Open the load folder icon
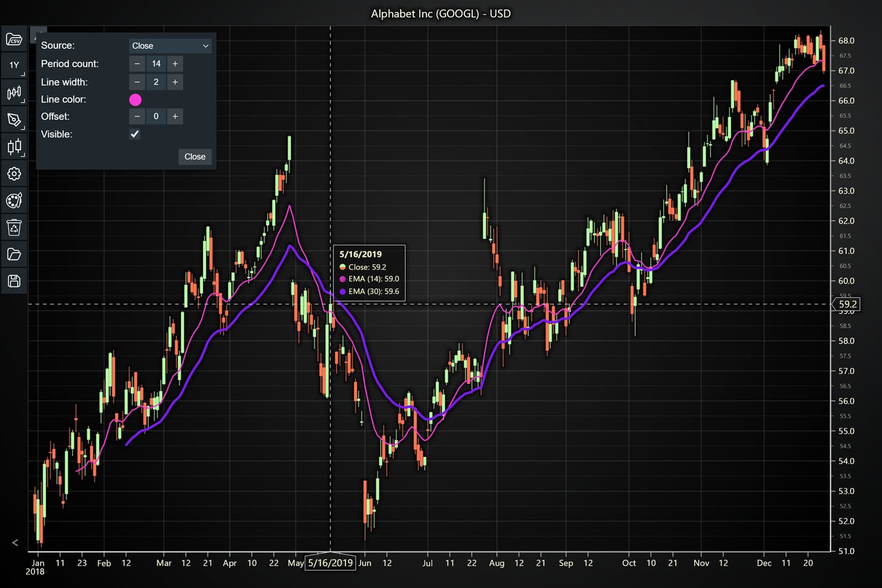 14,254
